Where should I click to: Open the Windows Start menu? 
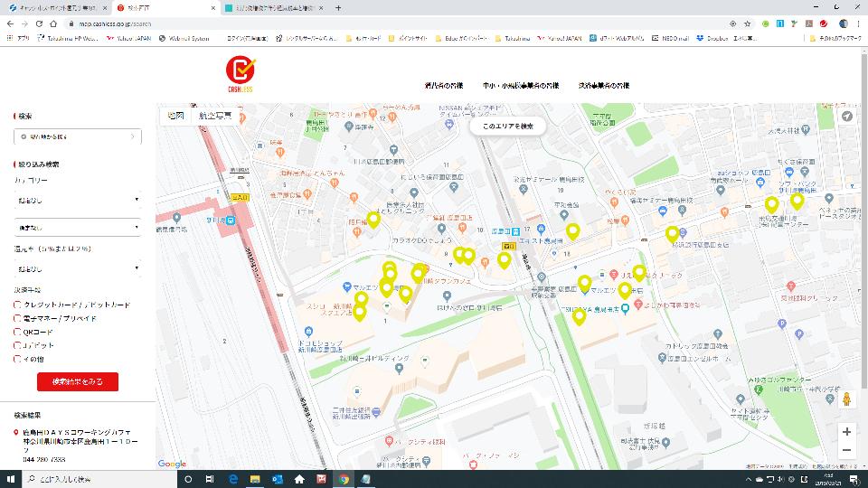[x=11, y=479]
